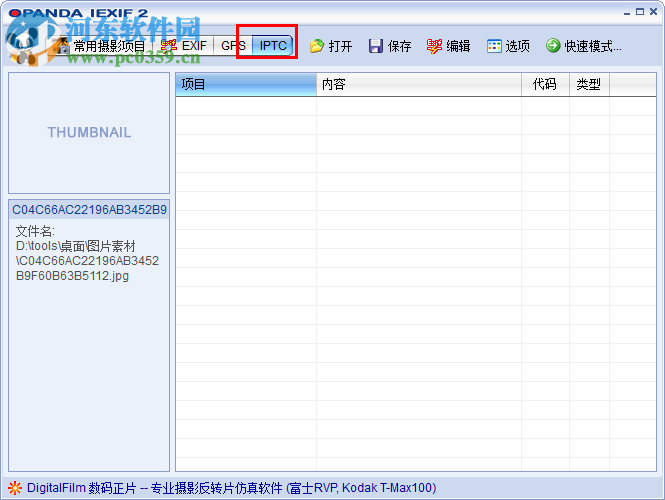665x500 pixels.
Task: Close the Opanda IExif window
Action: [x=654, y=12]
